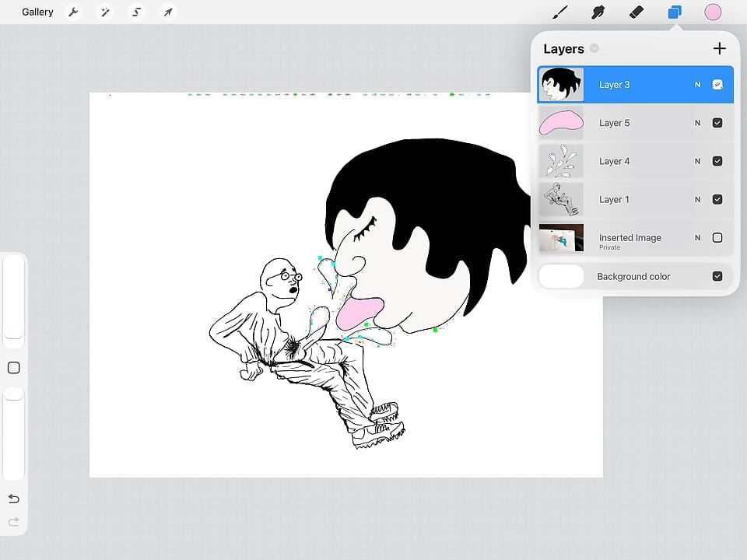This screenshot has width=747, height=560.
Task: Redo the last action
Action: pyautogui.click(x=14, y=521)
